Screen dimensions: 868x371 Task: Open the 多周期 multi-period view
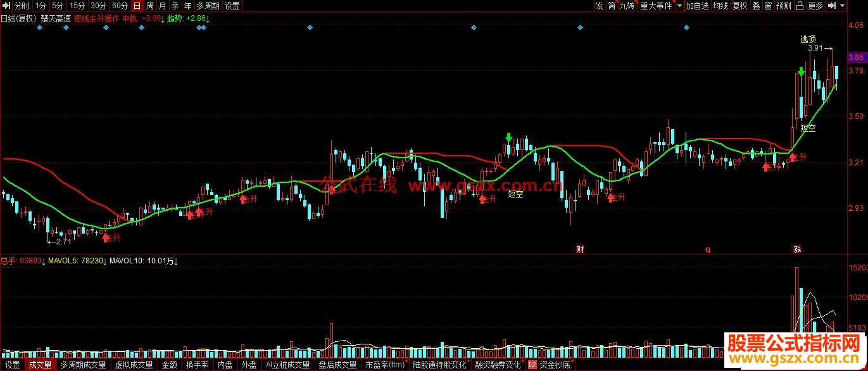208,6
